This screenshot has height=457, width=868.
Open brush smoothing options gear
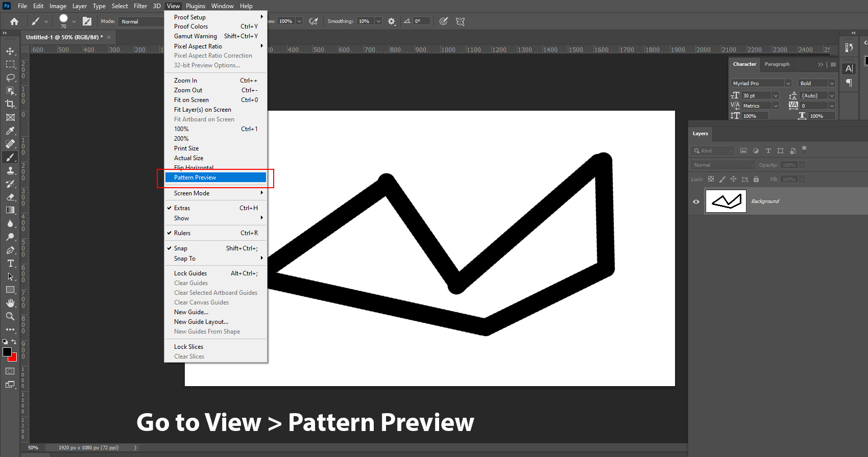[392, 21]
